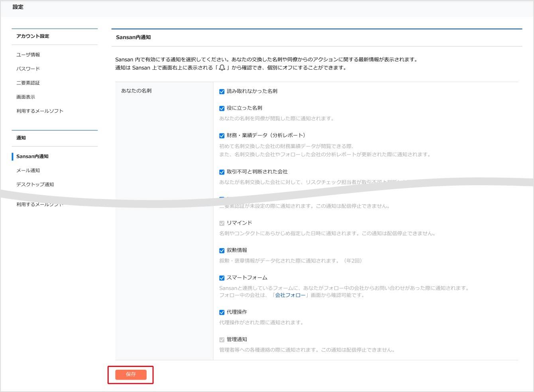Disable 取引不可と判断された会社 notification
Image resolution: width=534 pixels, height=392 pixels.
click(222, 172)
